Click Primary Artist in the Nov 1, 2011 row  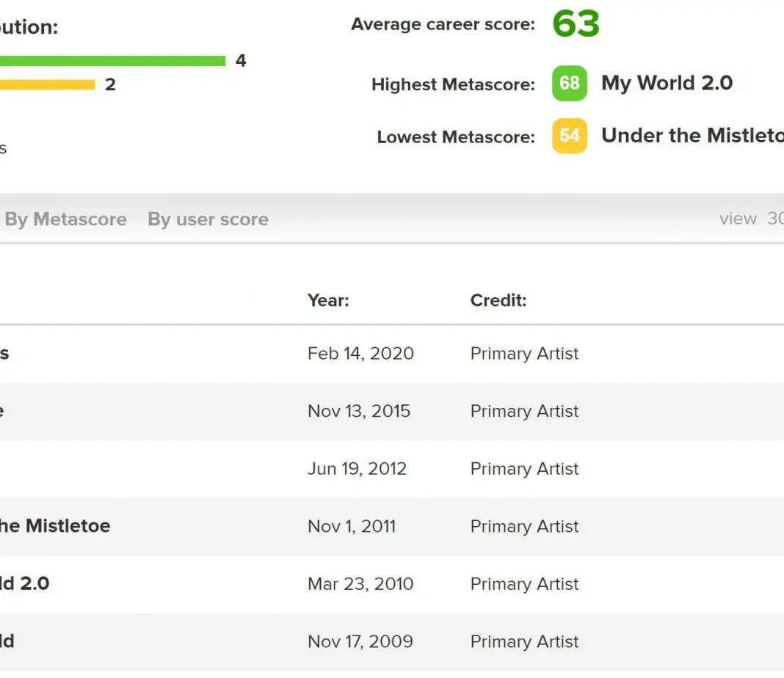pyautogui.click(x=524, y=526)
